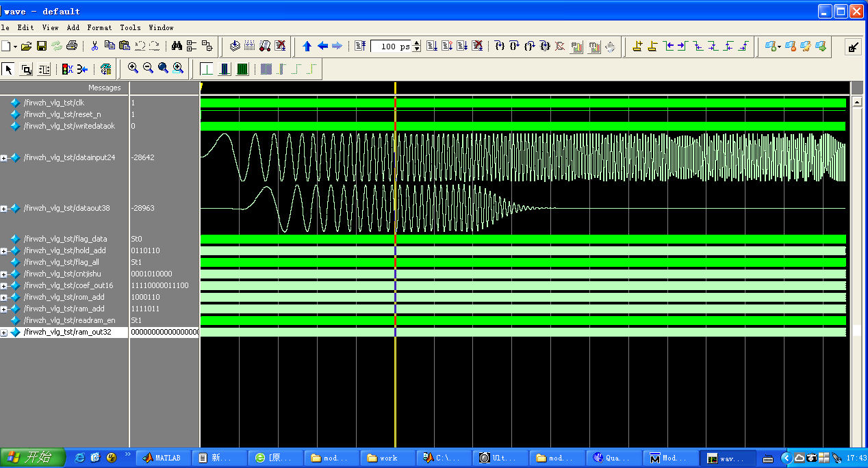Click the Print icon in toolbar
Viewport: 868px width, 468px height.
click(x=72, y=46)
